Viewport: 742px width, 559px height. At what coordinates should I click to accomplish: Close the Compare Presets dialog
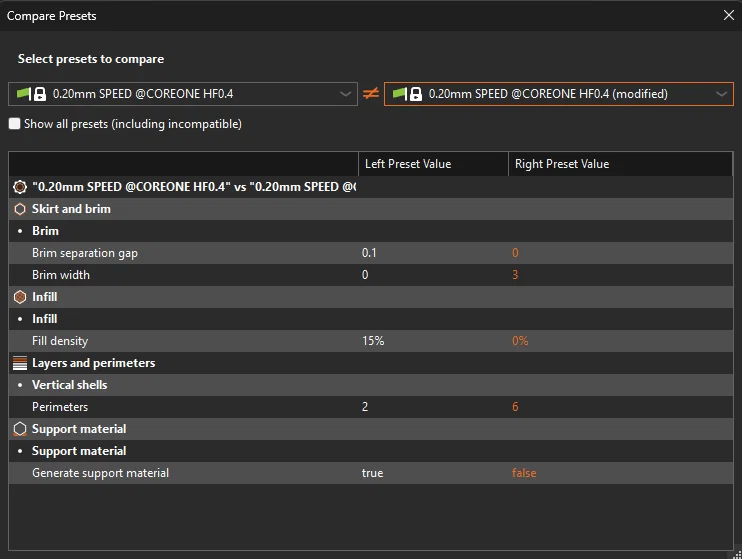pos(728,15)
